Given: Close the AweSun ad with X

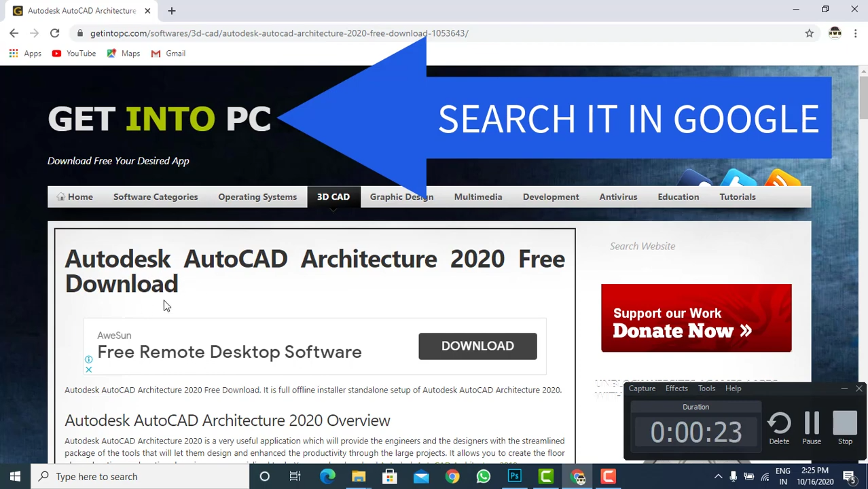Looking at the screenshot, I should pos(88,369).
